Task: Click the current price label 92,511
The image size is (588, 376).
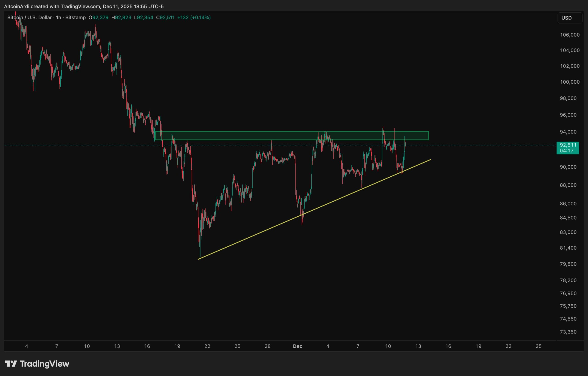Action: point(568,148)
